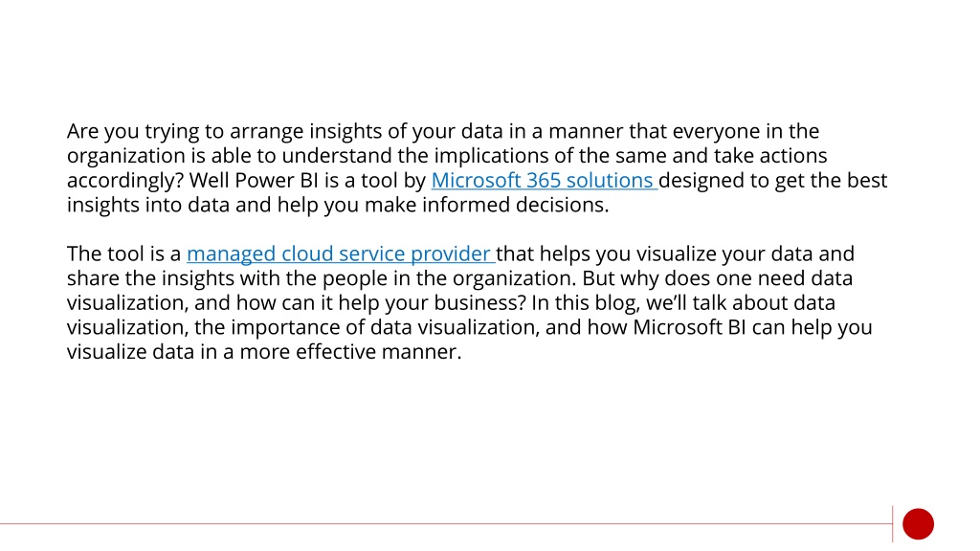Click the word 'accordingly?' in first paragraph

125,181
